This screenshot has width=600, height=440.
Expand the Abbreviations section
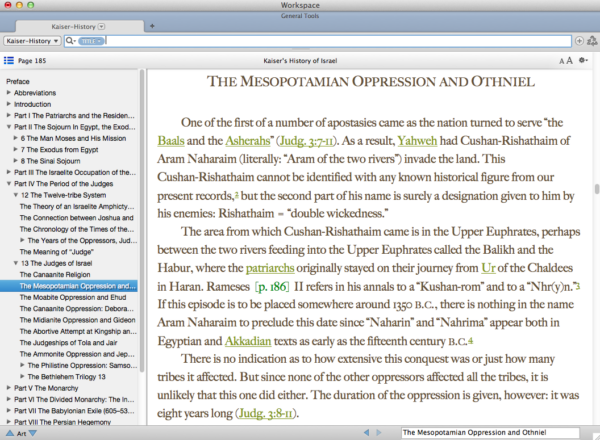tap(8, 93)
